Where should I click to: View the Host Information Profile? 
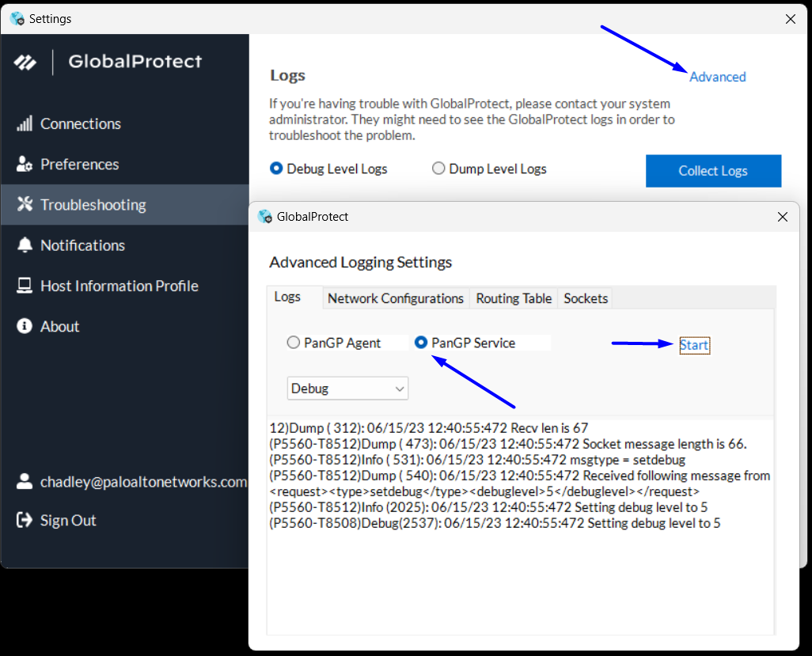tap(119, 286)
